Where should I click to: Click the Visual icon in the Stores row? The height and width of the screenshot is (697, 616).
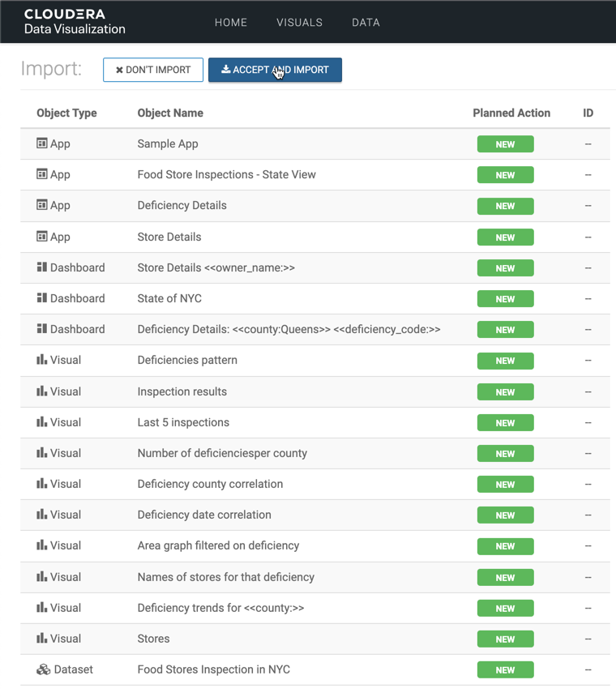42,639
